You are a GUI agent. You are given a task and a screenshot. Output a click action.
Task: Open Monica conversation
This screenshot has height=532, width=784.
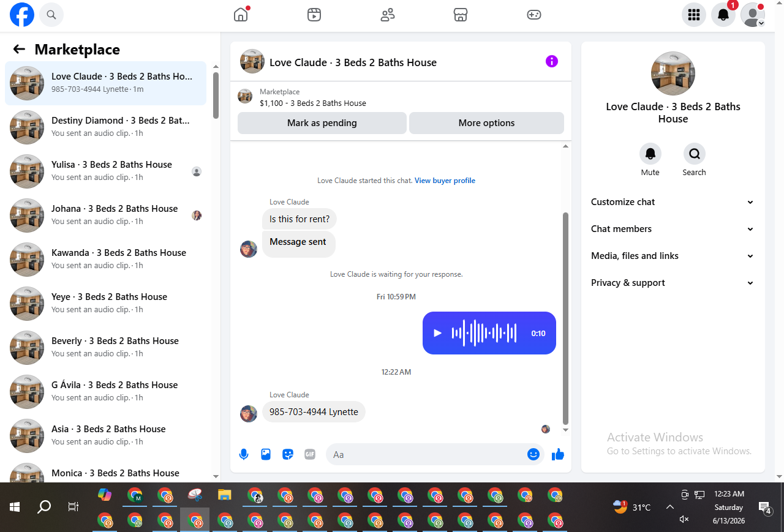[x=105, y=470]
